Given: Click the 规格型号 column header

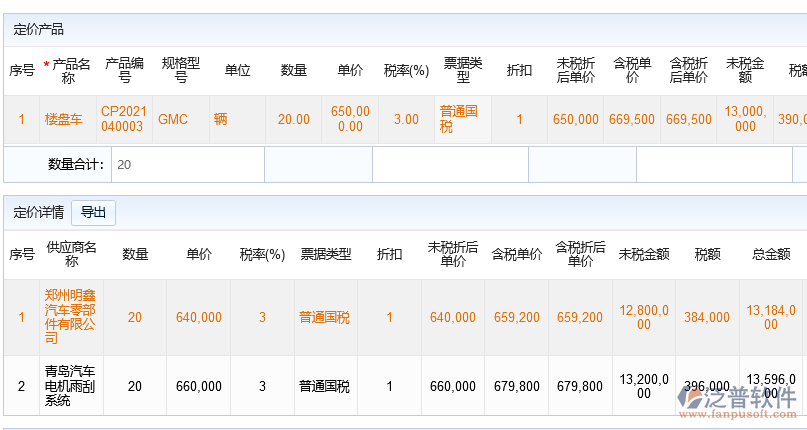Looking at the screenshot, I should click(x=181, y=70).
